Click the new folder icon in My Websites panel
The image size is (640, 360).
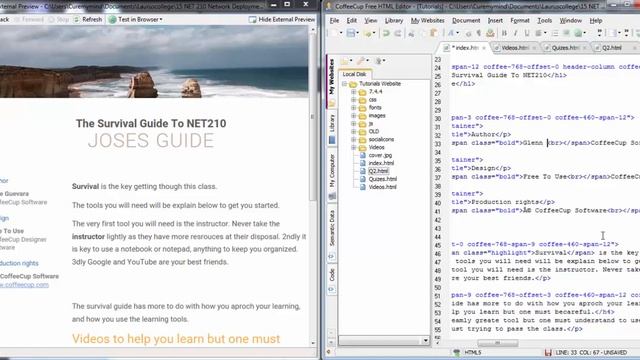345,61
